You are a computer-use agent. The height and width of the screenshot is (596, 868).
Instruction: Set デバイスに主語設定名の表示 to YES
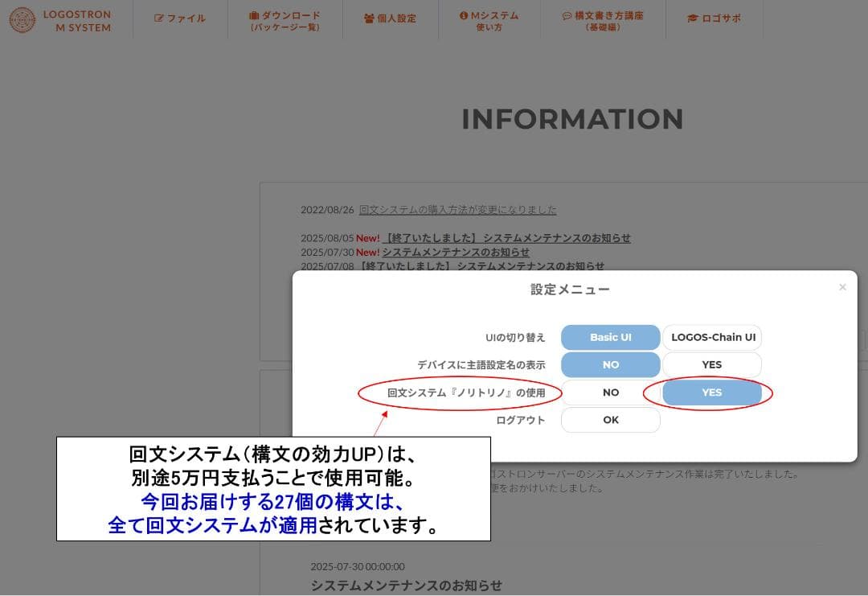[x=711, y=364]
